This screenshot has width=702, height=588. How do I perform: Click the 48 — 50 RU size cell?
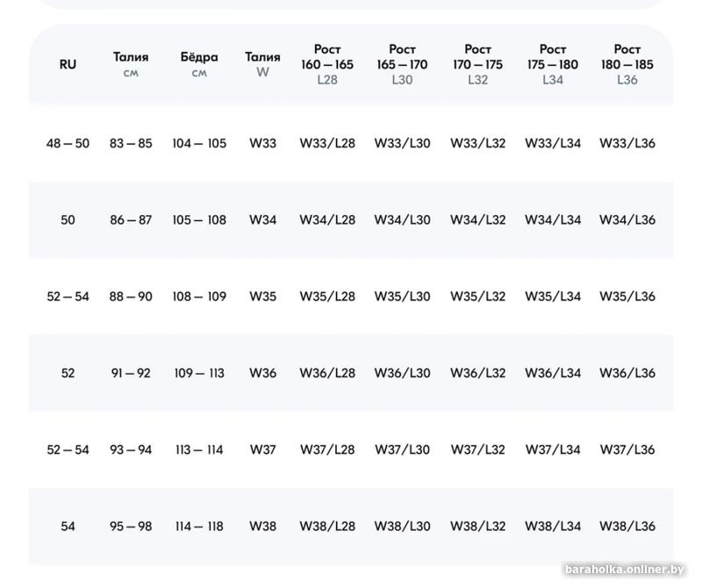[x=68, y=143]
